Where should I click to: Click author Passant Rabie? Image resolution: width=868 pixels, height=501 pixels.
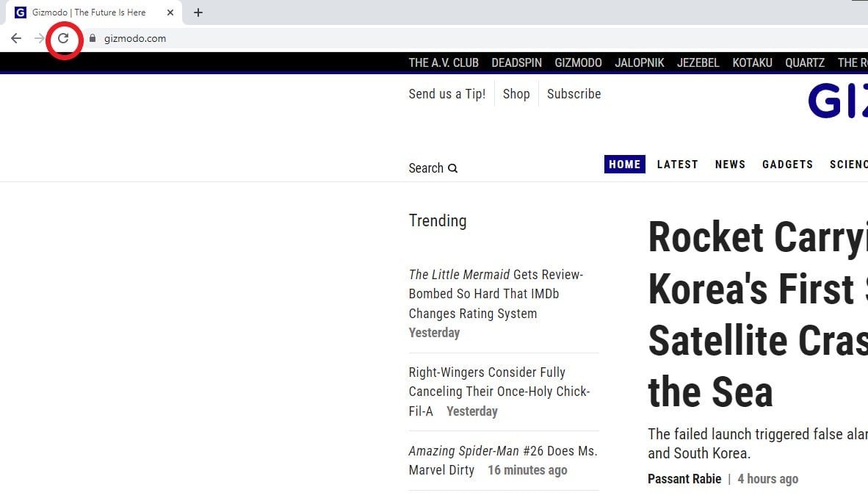pyautogui.click(x=684, y=478)
